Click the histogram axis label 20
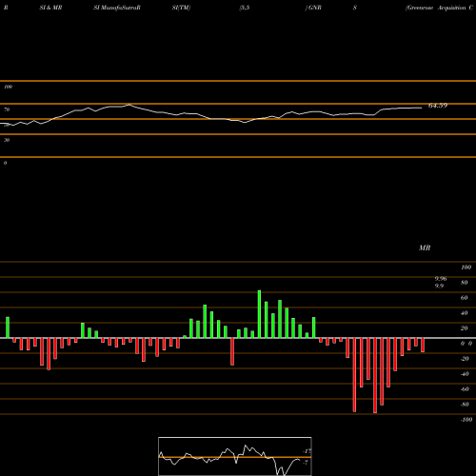 point(464,328)
